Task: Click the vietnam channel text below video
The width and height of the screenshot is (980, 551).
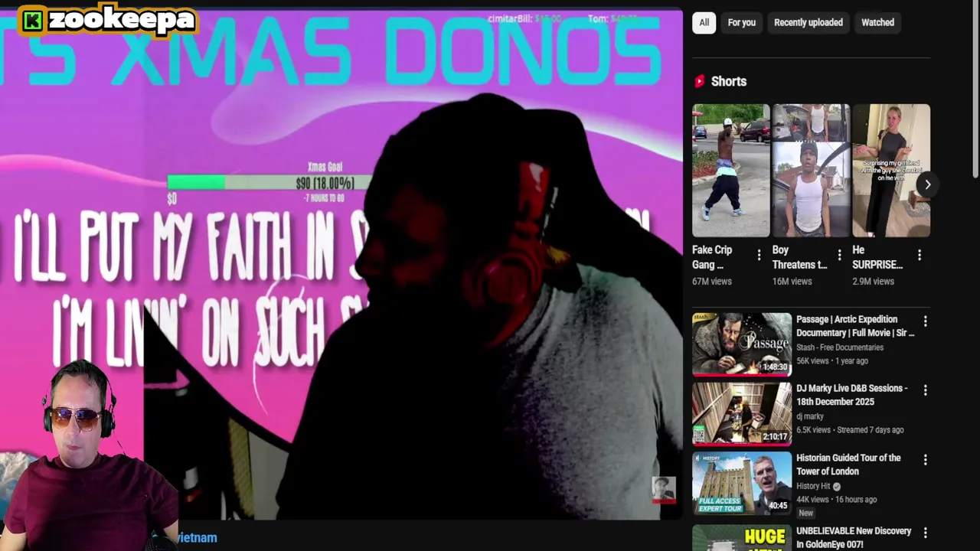Action: [x=197, y=538]
